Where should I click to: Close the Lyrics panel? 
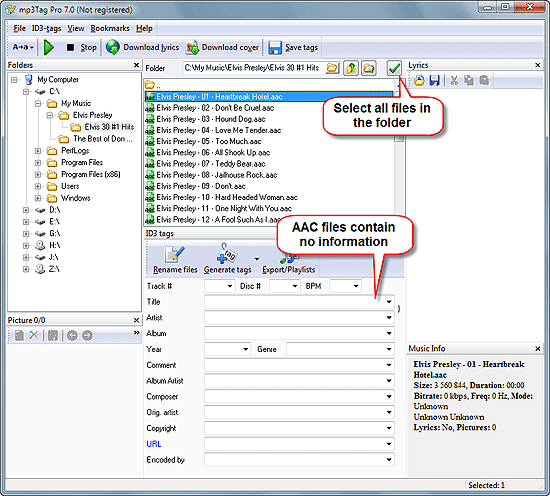click(x=538, y=65)
